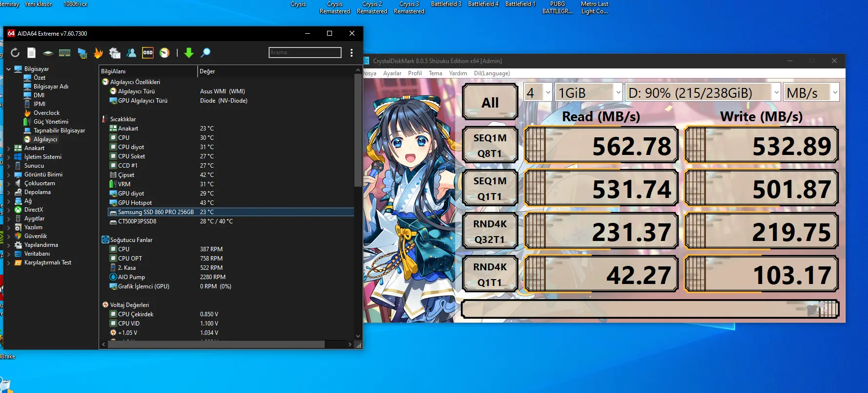
Task: Launch the system stability test flame icon
Action: point(98,53)
